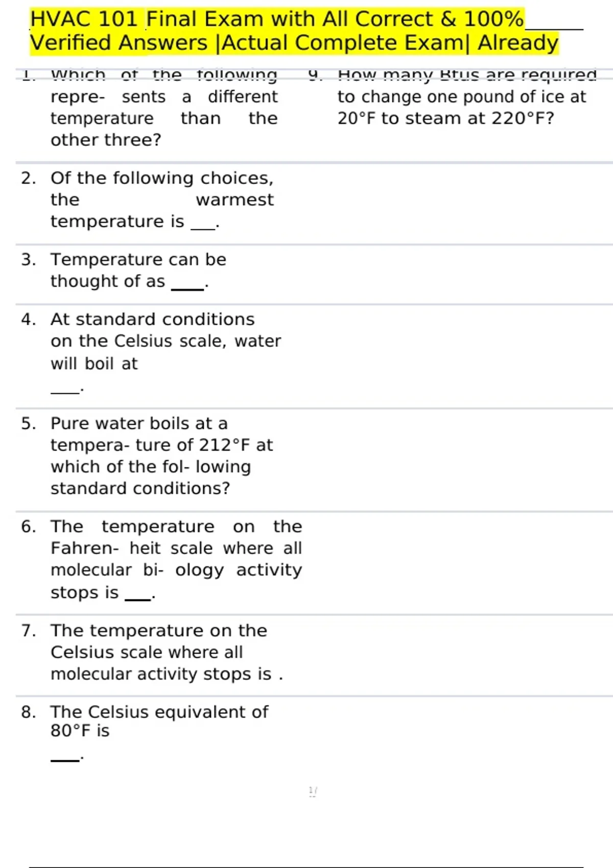613x868 pixels.
Task: Select question 4 about water boiling in Celsius
Action: (x=166, y=341)
